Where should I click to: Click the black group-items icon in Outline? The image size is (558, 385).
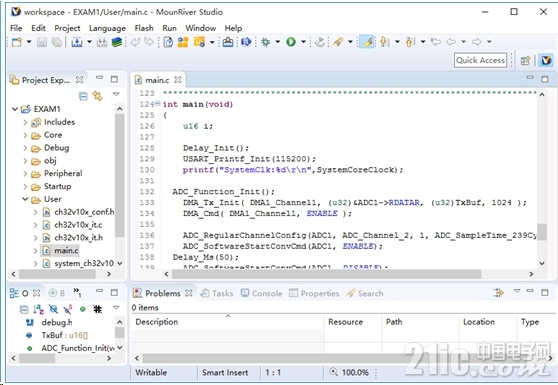click(97, 309)
